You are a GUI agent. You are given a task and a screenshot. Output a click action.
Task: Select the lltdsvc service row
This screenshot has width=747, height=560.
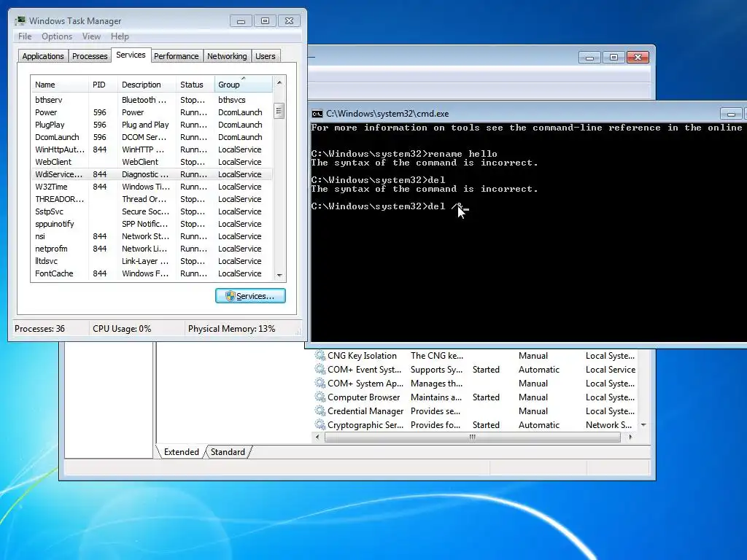point(152,261)
